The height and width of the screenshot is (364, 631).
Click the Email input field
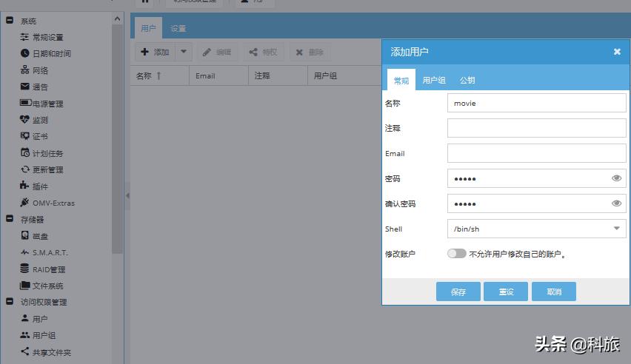click(x=536, y=153)
